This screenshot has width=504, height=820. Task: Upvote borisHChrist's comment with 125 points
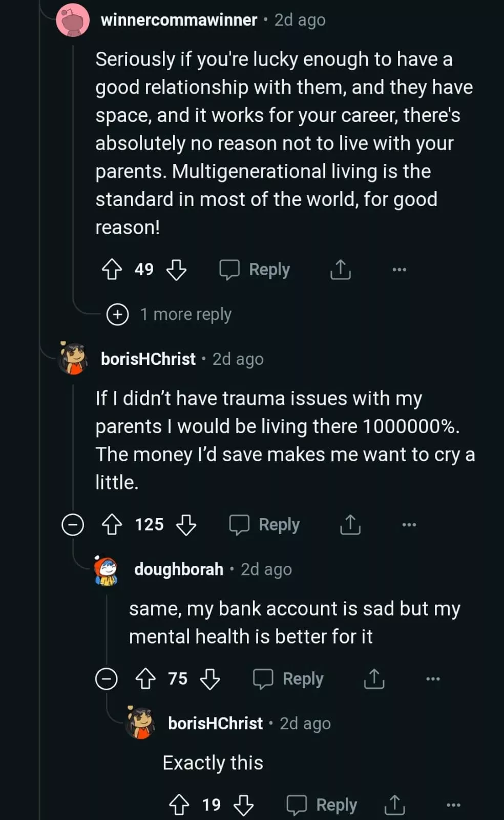[112, 525]
